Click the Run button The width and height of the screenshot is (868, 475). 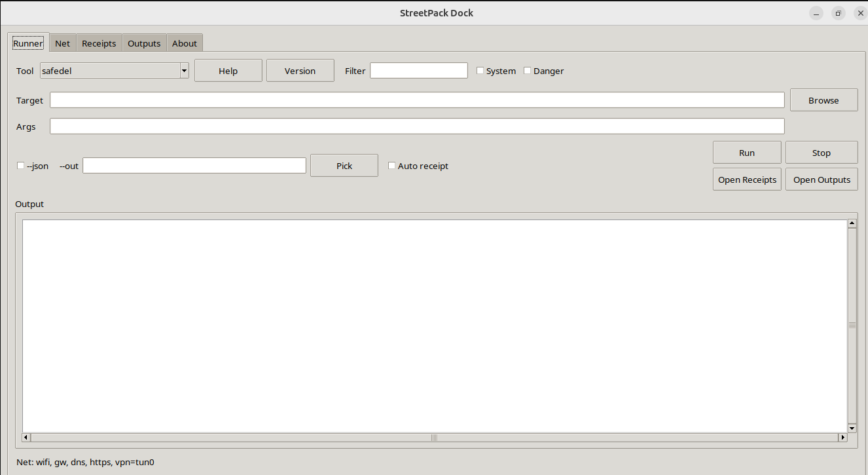pyautogui.click(x=747, y=153)
